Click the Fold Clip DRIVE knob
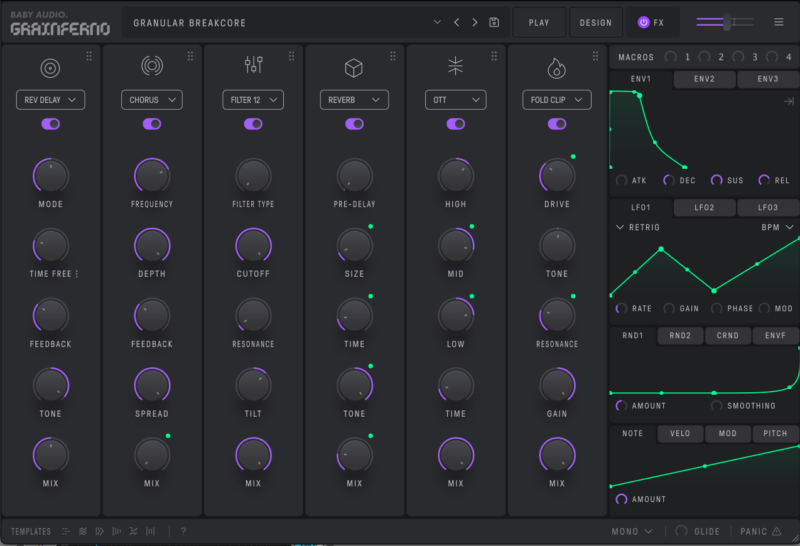Viewport: 800px width, 546px height. point(557,176)
